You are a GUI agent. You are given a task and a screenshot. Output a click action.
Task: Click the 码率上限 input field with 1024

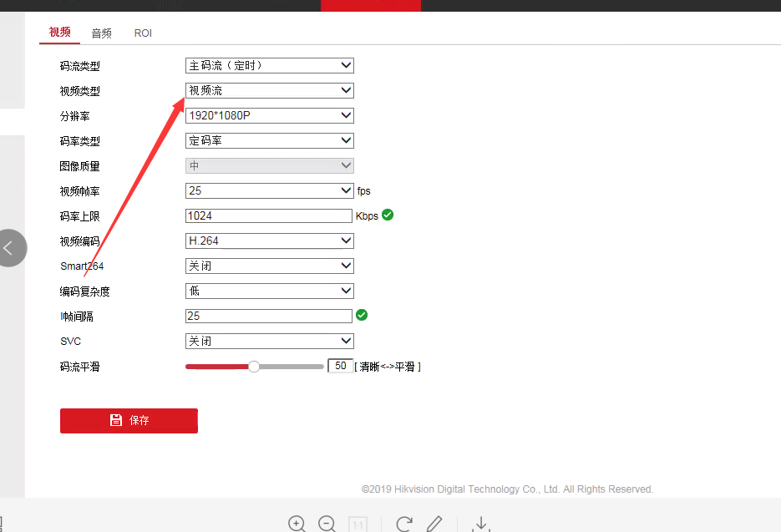[269, 215]
